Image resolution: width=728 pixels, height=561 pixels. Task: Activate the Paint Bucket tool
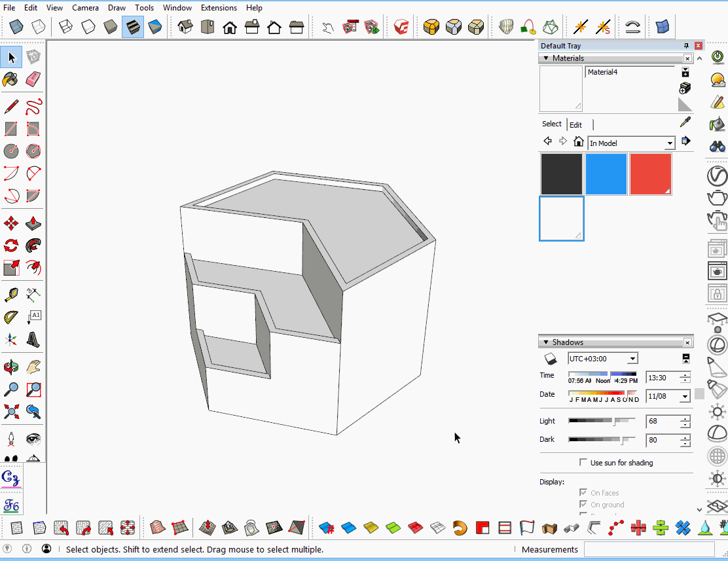tap(11, 79)
